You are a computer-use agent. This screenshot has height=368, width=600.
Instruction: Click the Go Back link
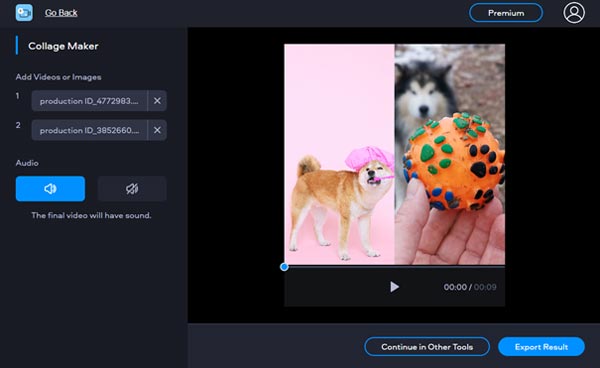click(x=61, y=13)
